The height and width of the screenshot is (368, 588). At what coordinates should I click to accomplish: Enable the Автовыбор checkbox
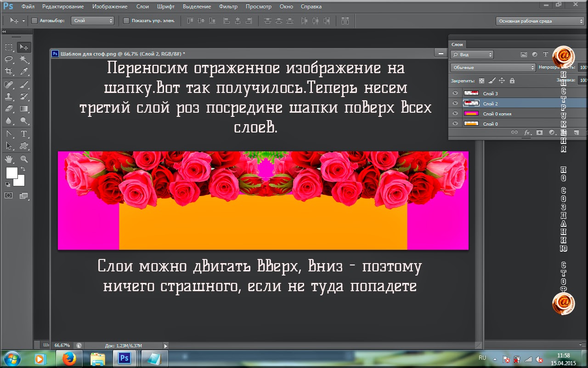pyautogui.click(x=34, y=21)
